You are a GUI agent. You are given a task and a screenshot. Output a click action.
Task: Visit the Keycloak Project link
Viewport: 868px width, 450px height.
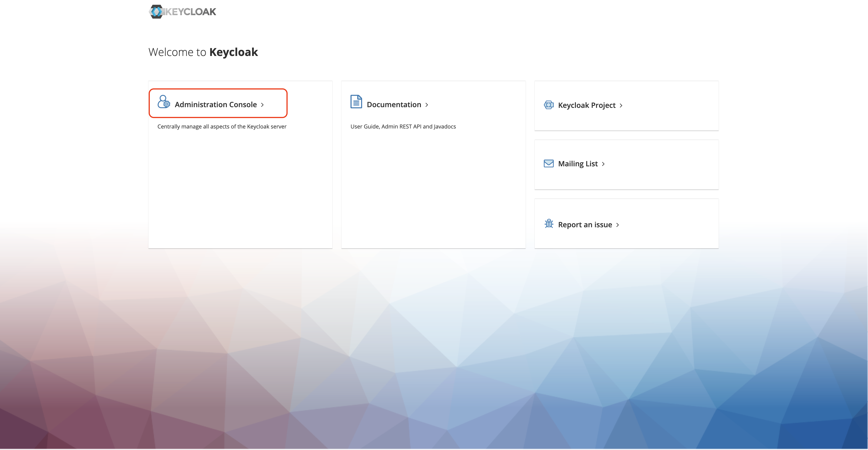[x=586, y=105]
